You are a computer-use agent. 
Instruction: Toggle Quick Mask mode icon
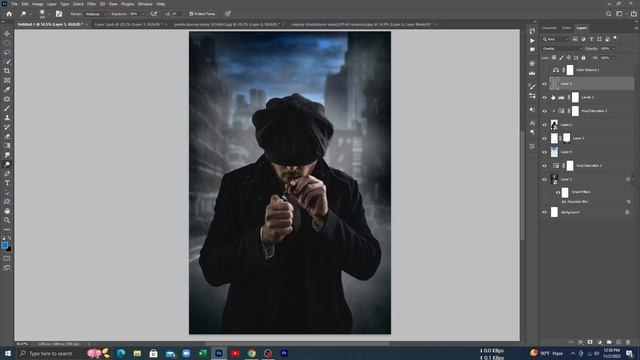click(7, 258)
